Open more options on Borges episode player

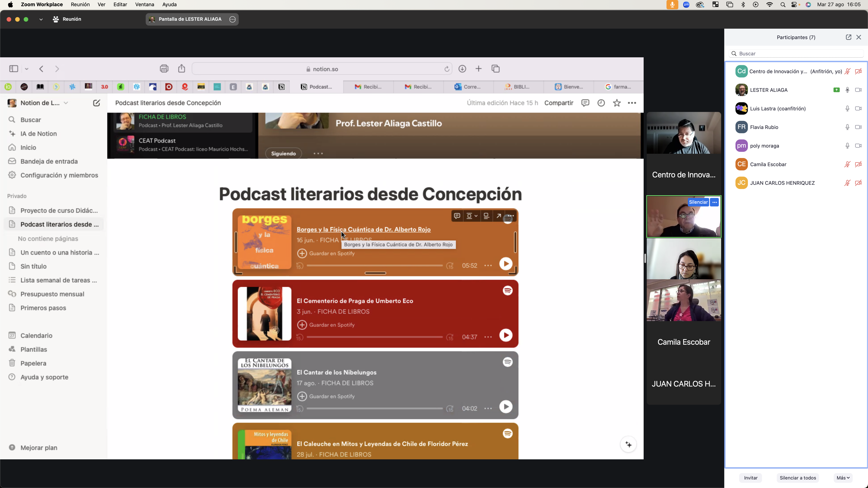[x=488, y=265]
